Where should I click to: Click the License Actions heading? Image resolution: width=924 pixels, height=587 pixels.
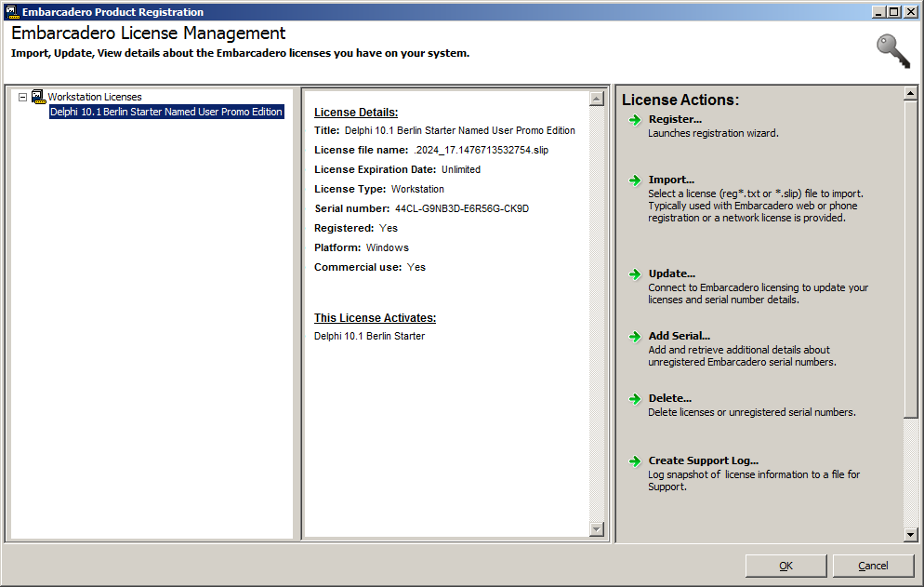tap(680, 100)
